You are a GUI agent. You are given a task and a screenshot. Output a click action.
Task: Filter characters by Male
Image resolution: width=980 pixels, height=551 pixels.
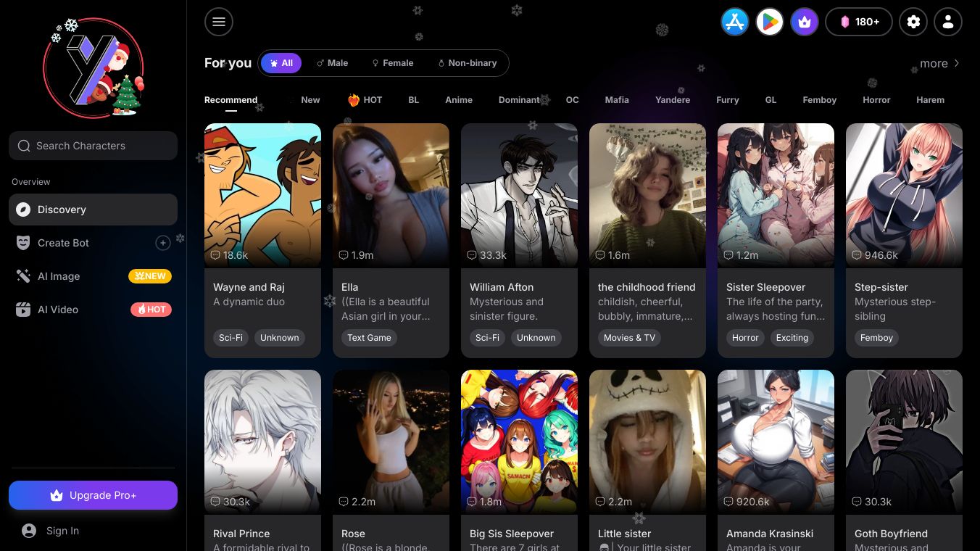click(x=332, y=63)
